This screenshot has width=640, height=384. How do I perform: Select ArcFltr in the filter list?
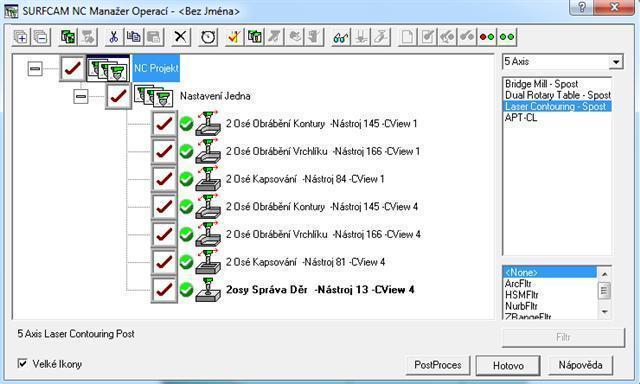tap(518, 283)
